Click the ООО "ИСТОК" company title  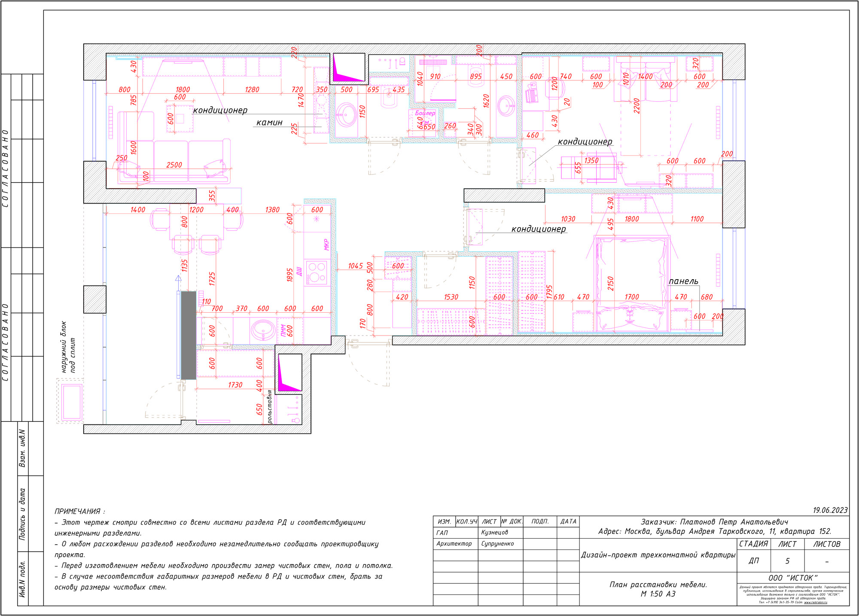[x=793, y=578]
